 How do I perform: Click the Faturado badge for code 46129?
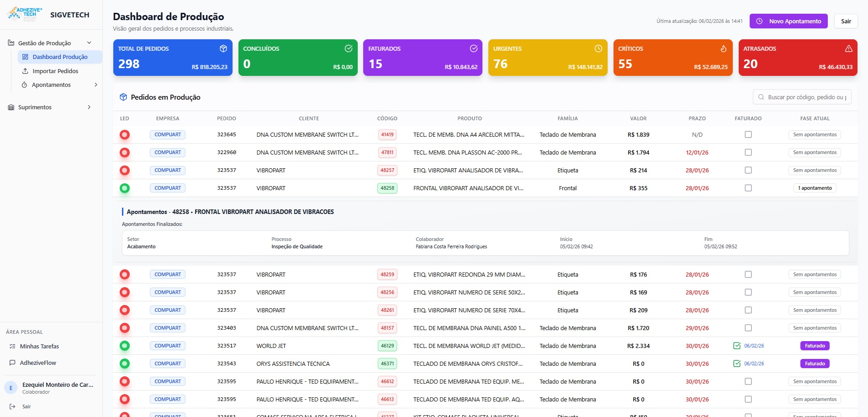point(815,346)
